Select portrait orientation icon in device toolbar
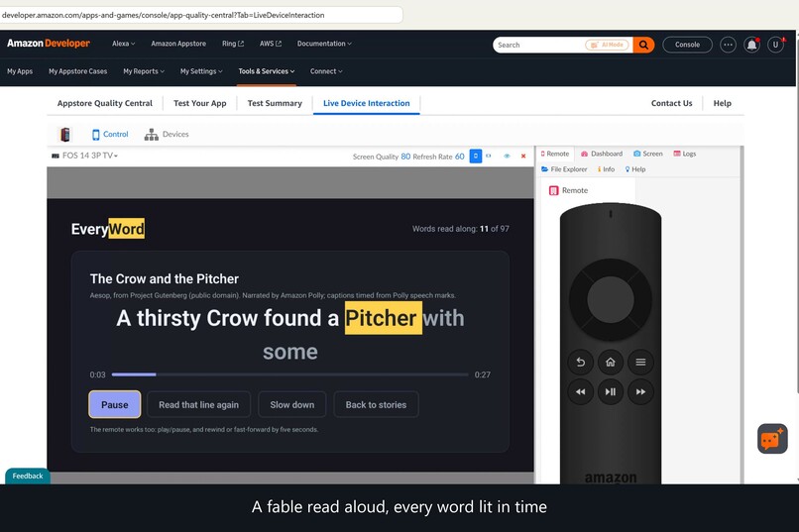 click(x=476, y=156)
